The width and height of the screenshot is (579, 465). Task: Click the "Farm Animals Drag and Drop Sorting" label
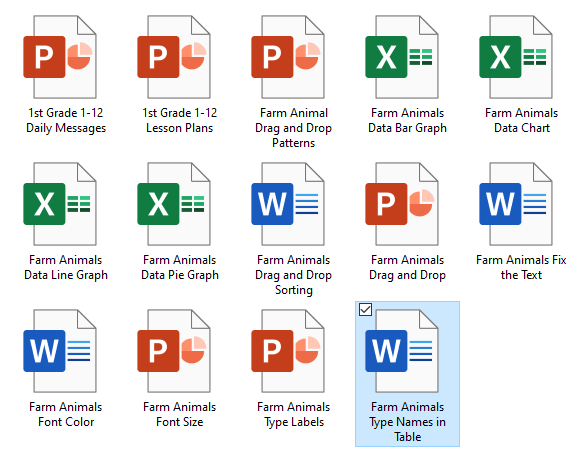[294, 275]
